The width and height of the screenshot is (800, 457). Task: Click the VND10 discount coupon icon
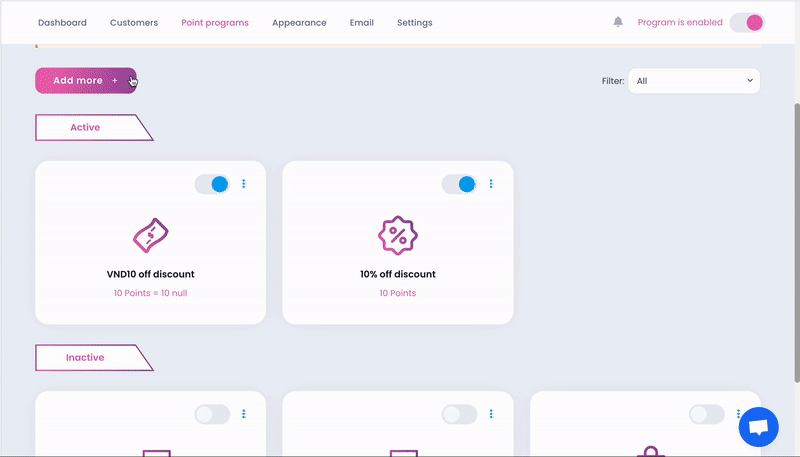[151, 235]
